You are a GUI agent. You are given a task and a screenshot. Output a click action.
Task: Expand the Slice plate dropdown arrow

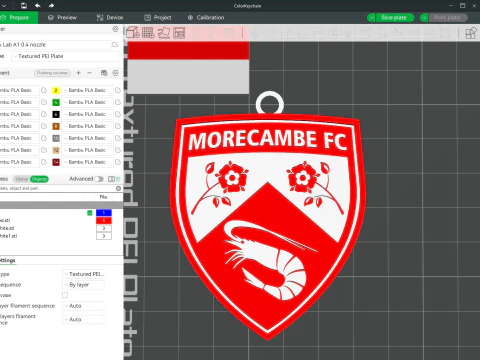(371, 18)
